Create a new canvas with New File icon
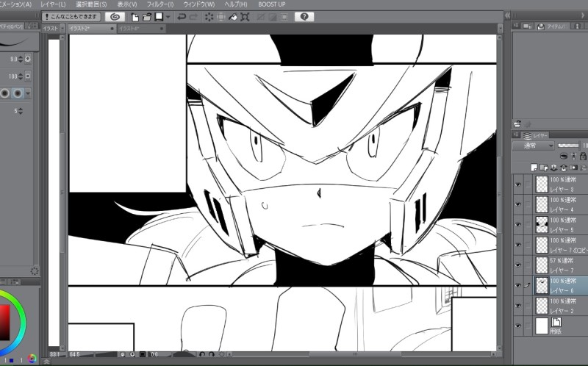The image size is (588, 366). tap(135, 17)
